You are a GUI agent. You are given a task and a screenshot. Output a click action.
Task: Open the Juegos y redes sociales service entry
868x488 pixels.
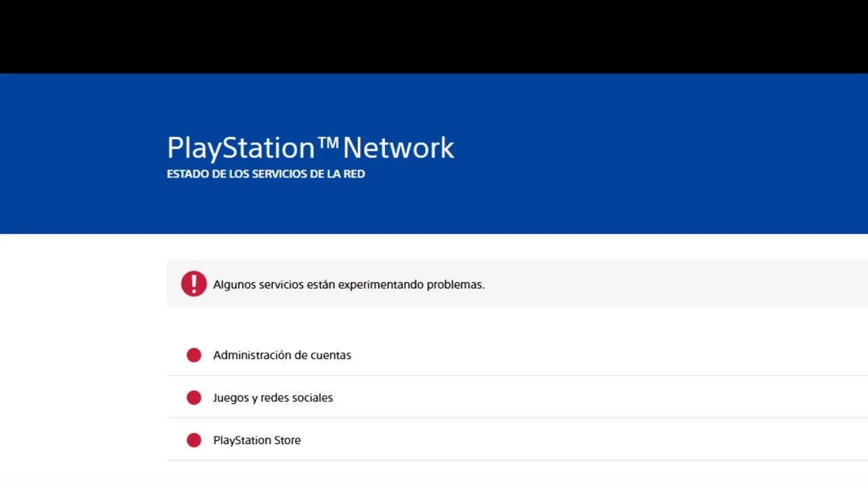click(273, 398)
